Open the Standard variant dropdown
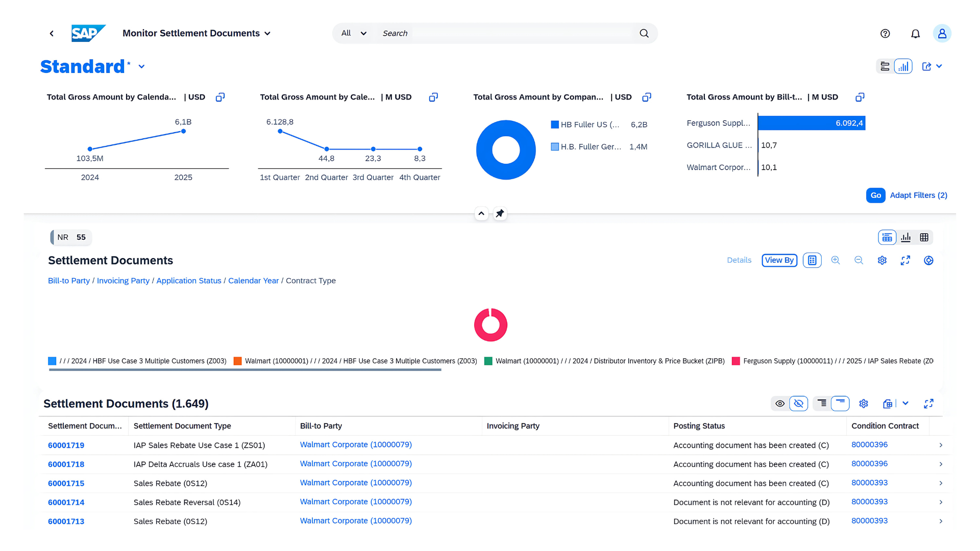Image resolution: width=980 pixels, height=551 pixels. [x=141, y=67]
